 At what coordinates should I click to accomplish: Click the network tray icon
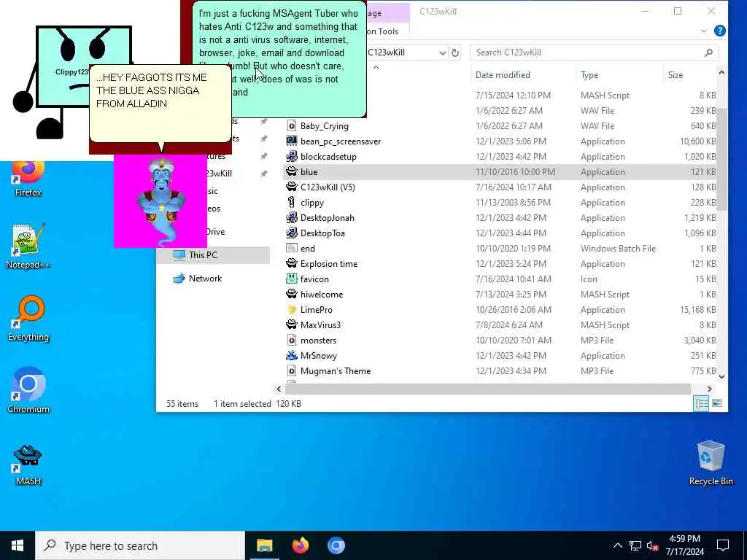(635, 545)
